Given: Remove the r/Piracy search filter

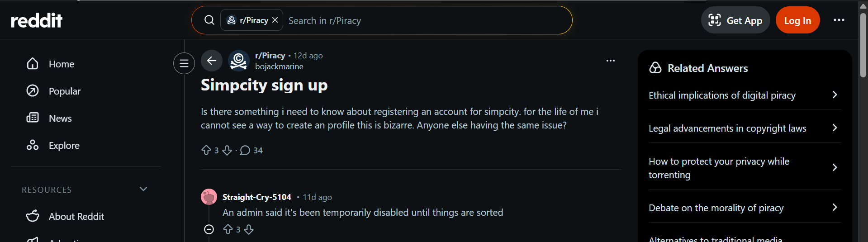Looking at the screenshot, I should pos(275,20).
